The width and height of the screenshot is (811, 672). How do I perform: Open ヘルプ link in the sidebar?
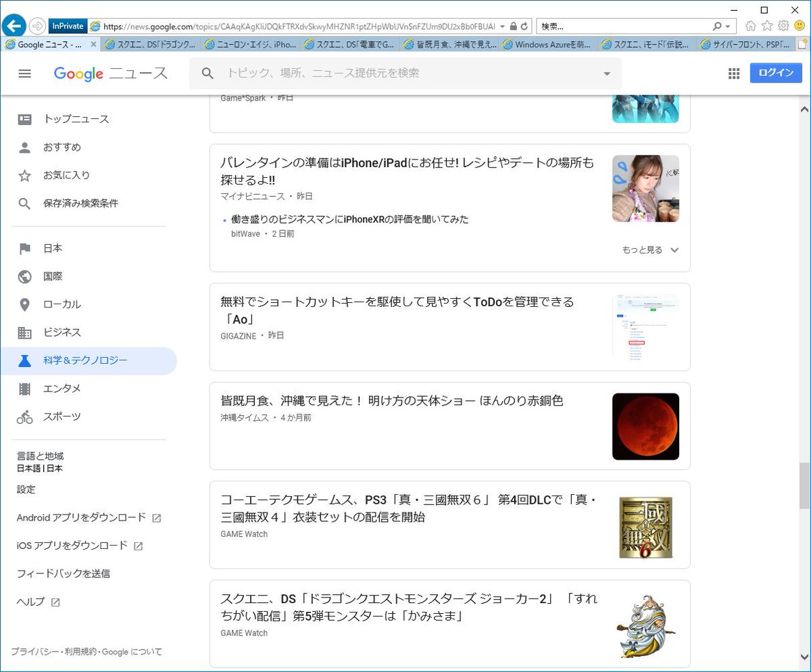tap(38, 602)
